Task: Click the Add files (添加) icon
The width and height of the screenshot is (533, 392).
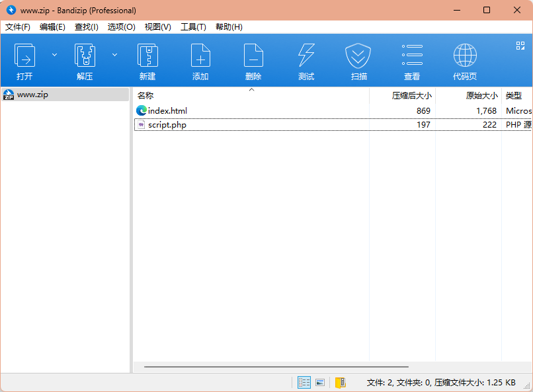Action: [200, 56]
